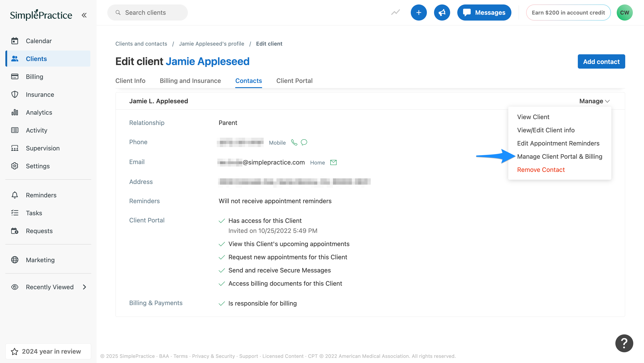Open Support footer link
The image size is (644, 363).
pyautogui.click(x=248, y=356)
